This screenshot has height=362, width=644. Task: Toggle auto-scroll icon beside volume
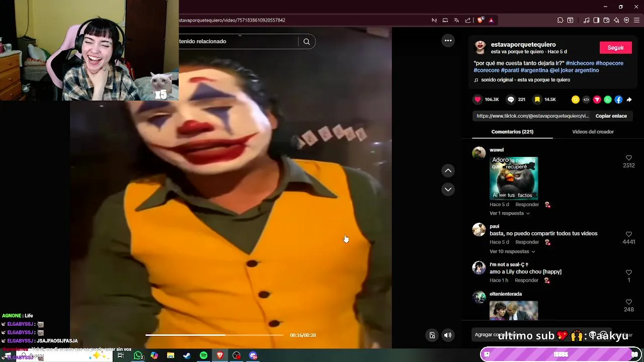432,335
